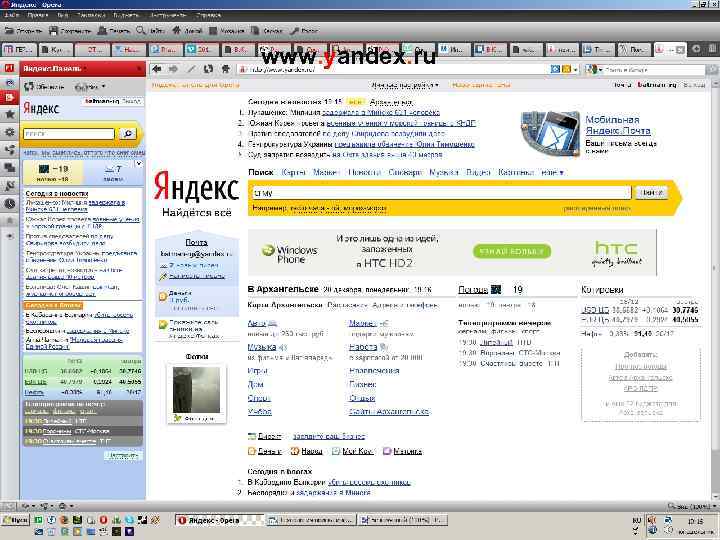Click the RU language indicator in the taskbar

[636, 520]
